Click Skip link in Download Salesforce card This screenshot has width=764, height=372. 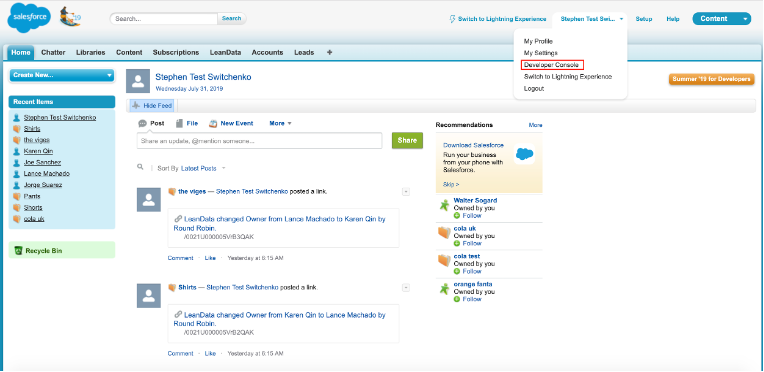click(x=451, y=184)
